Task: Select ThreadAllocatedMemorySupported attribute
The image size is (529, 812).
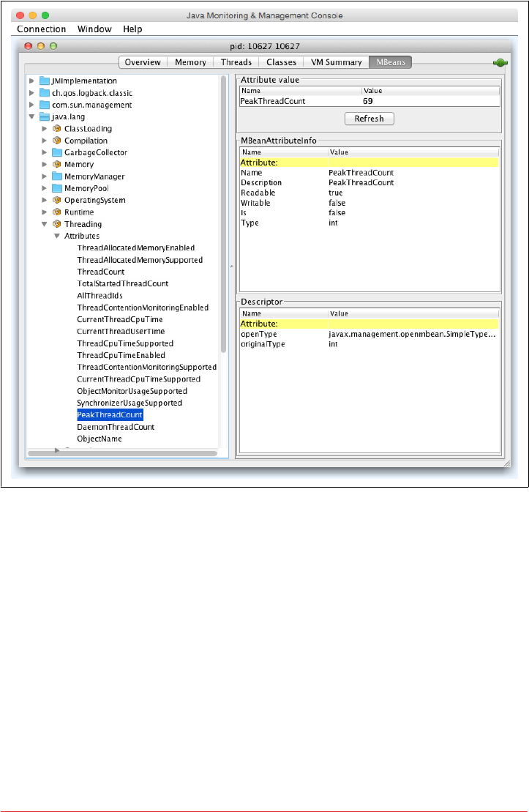Action: coord(140,260)
